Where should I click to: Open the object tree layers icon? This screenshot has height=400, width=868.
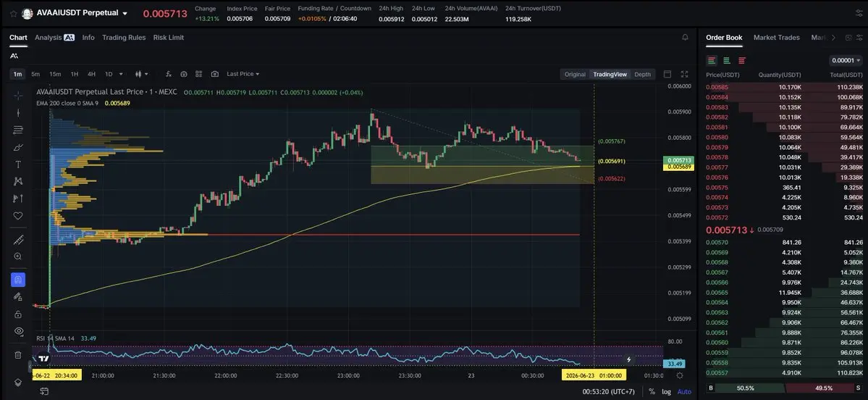17,383
